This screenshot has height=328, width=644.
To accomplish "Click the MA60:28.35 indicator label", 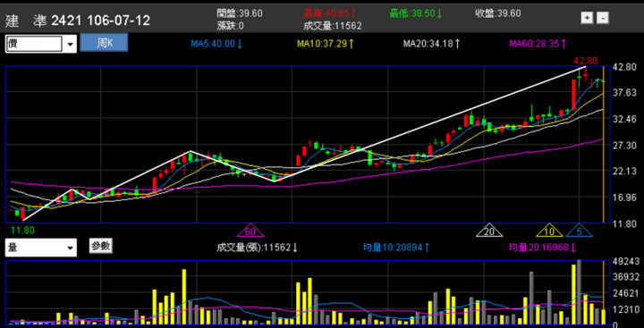I will [538, 44].
